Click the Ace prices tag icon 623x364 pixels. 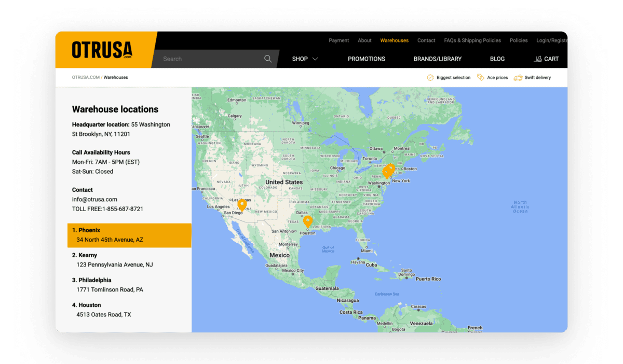coord(480,78)
